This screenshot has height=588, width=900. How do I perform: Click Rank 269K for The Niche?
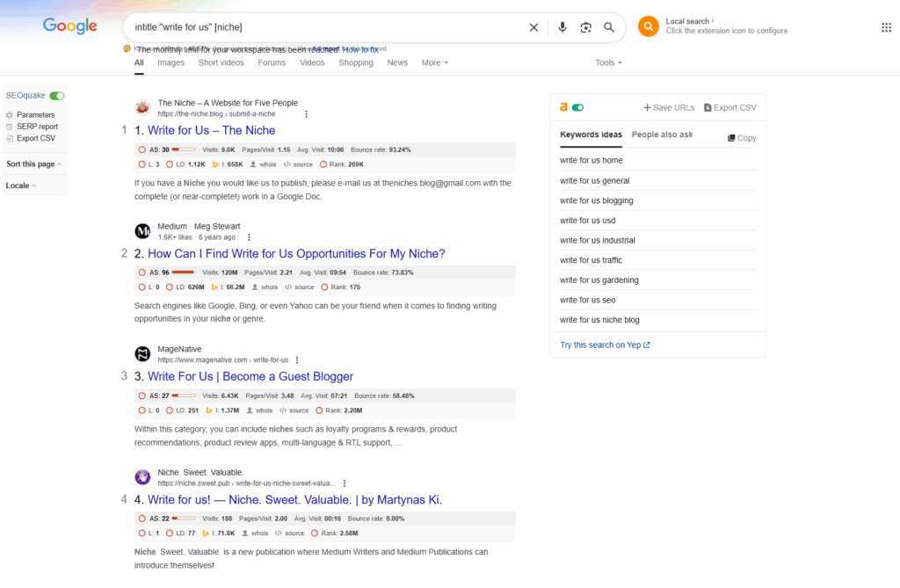point(342,164)
